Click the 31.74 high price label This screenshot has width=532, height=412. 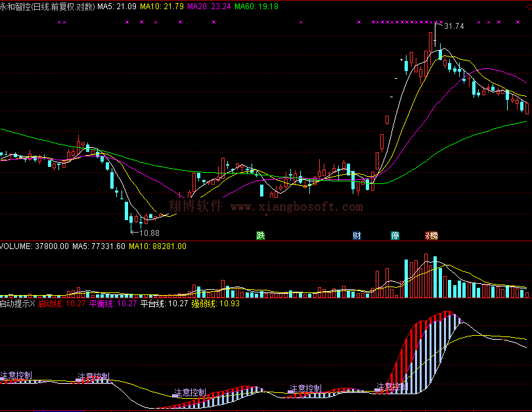coord(454,26)
